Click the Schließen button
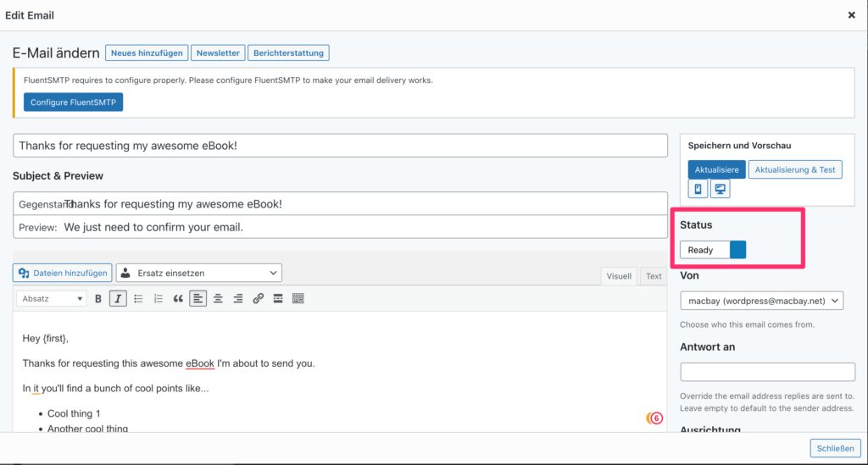868x465 pixels. point(835,448)
